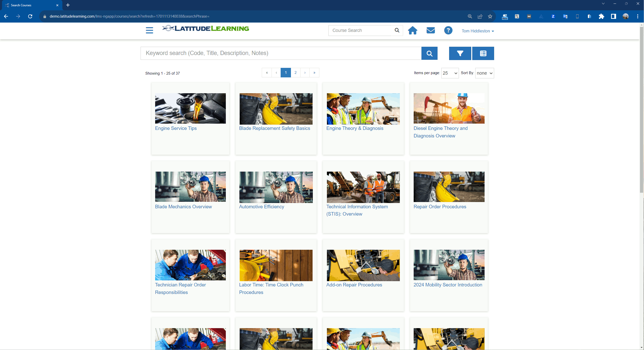
Task: Click the Repair Order Procedures thumbnail
Action: pyautogui.click(x=449, y=187)
